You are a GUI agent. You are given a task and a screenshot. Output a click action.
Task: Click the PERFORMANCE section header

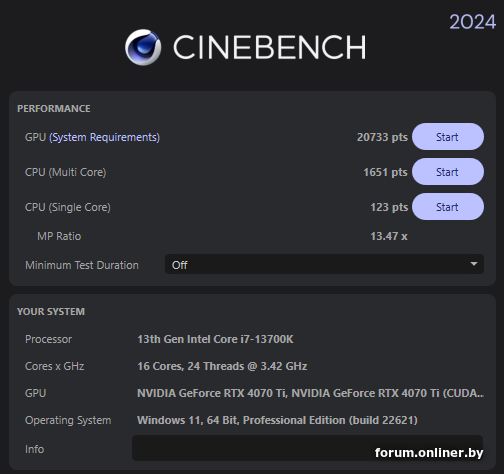pyautogui.click(x=54, y=109)
